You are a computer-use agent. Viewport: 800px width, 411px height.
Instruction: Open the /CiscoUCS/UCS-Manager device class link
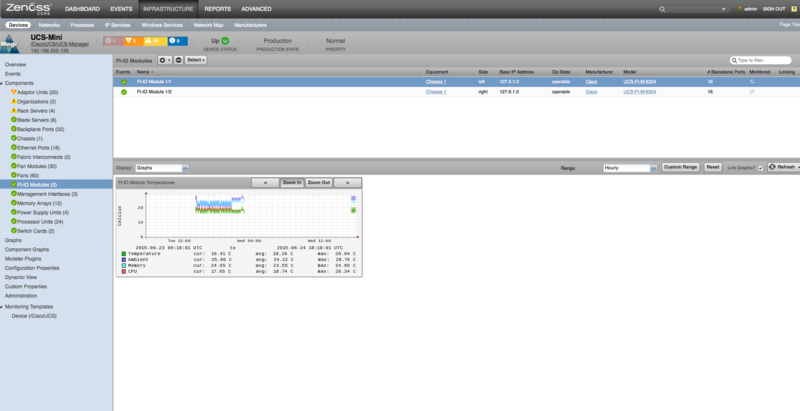60,44
